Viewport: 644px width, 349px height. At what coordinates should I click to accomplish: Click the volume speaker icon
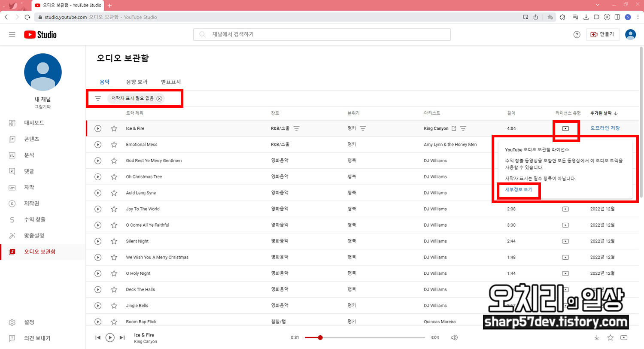pos(454,337)
